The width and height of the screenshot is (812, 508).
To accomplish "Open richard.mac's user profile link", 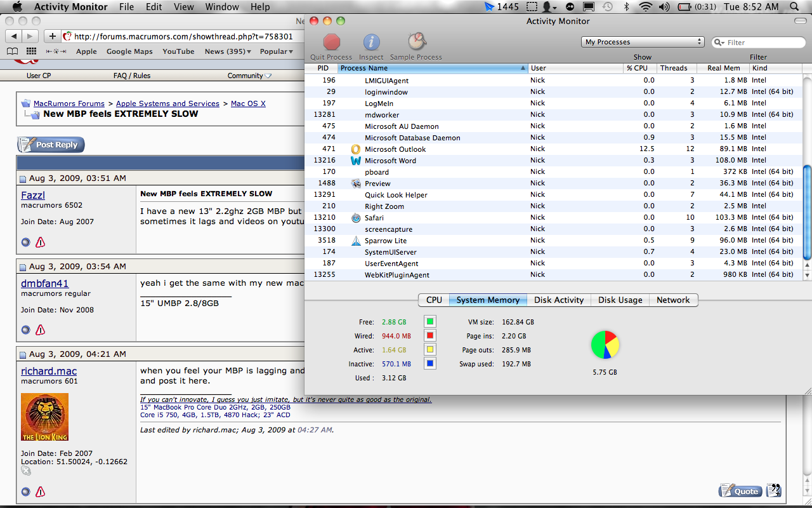I will tap(49, 371).
